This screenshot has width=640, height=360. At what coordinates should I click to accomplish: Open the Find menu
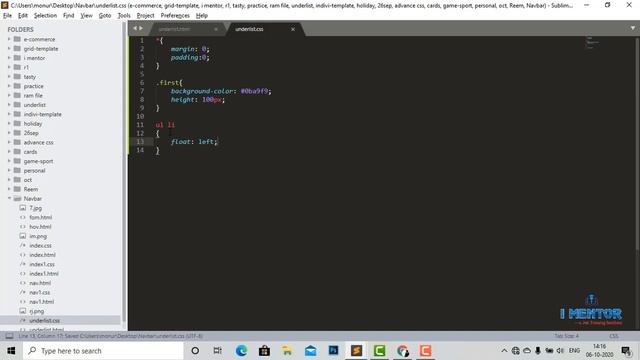(69, 16)
